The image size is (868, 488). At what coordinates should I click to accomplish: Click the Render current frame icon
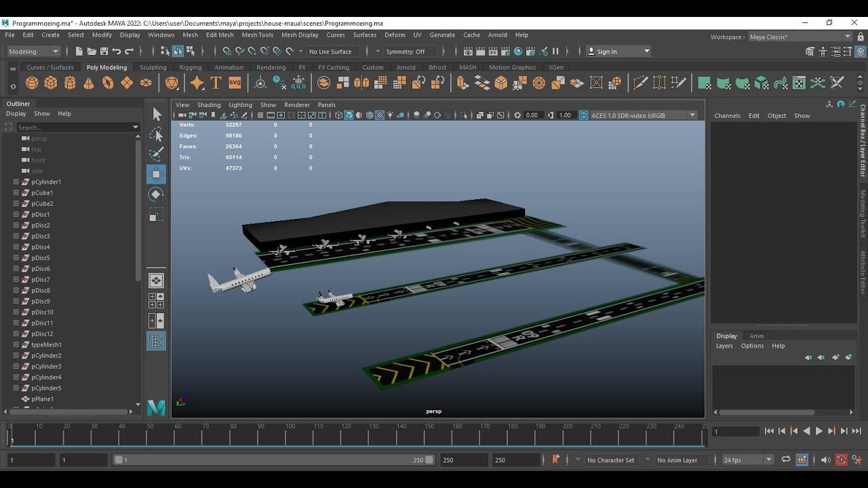pos(481,52)
